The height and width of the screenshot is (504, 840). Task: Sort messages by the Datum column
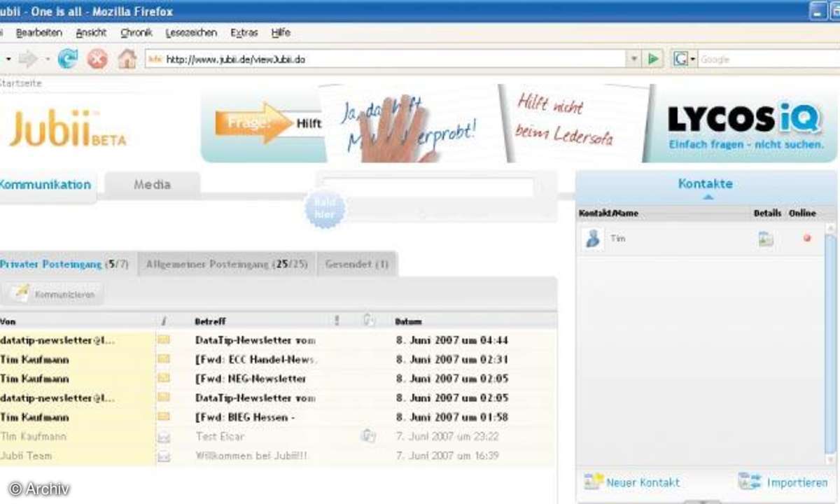point(409,322)
